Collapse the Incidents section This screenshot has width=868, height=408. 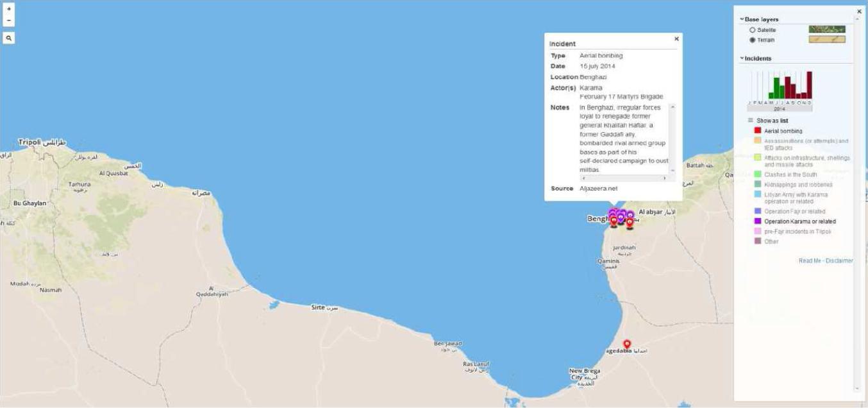pos(742,58)
